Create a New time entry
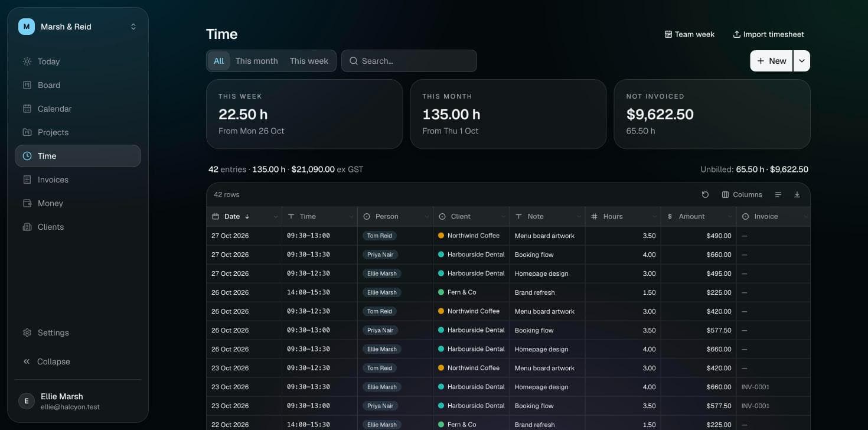This screenshot has width=868, height=430. pyautogui.click(x=771, y=61)
